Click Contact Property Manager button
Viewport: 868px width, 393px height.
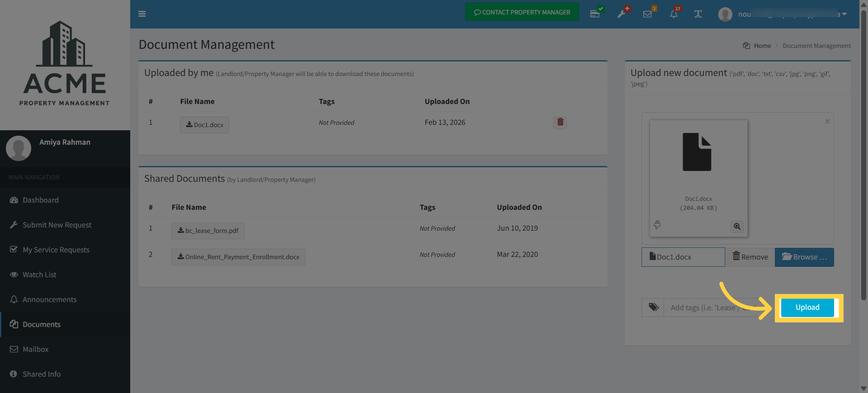pos(522,12)
